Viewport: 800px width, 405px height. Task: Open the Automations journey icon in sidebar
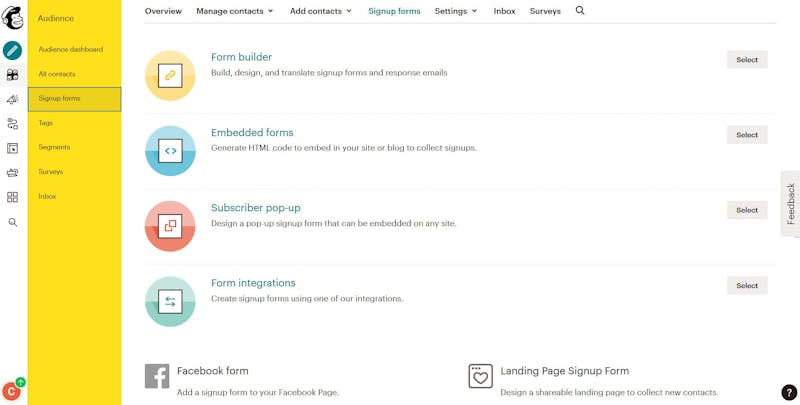click(x=12, y=123)
